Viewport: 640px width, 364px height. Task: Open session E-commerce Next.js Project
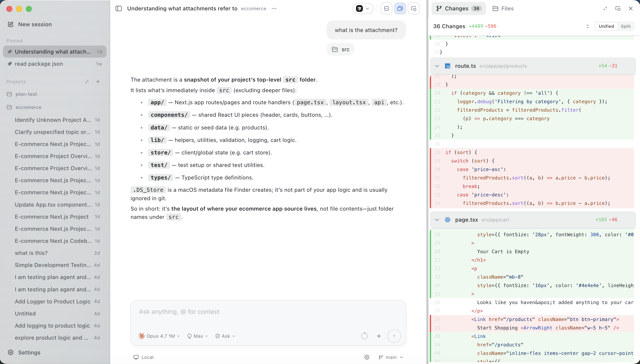pyautogui.click(x=55, y=217)
